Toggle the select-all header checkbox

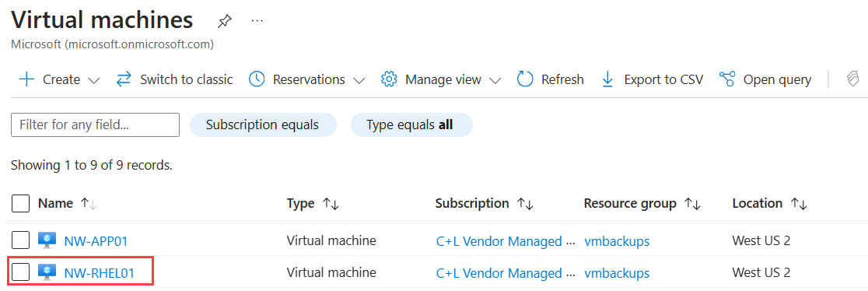click(x=20, y=203)
